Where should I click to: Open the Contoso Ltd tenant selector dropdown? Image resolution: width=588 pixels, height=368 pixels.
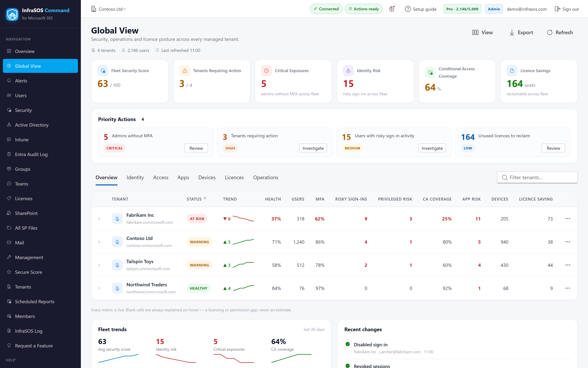pos(109,9)
